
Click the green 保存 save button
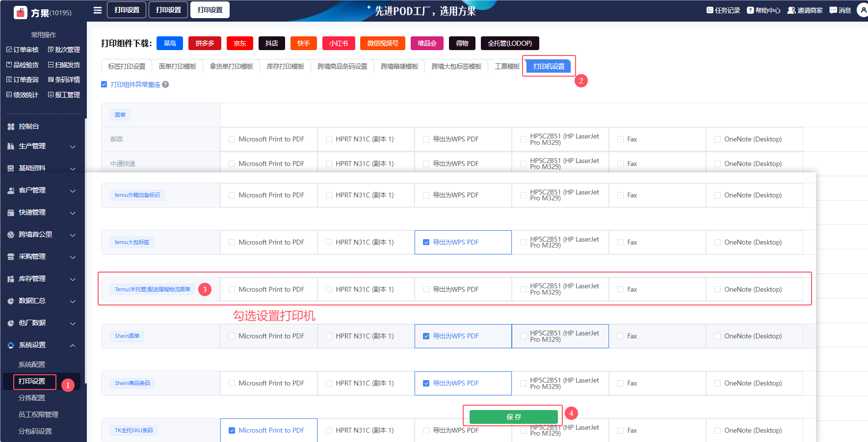[514, 417]
